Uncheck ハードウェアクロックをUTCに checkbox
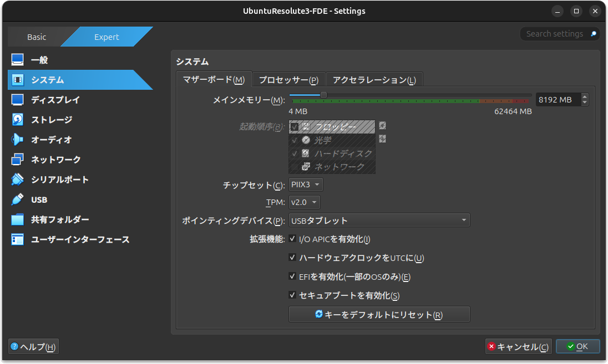Image resolution: width=608 pixels, height=364 pixels. click(293, 258)
